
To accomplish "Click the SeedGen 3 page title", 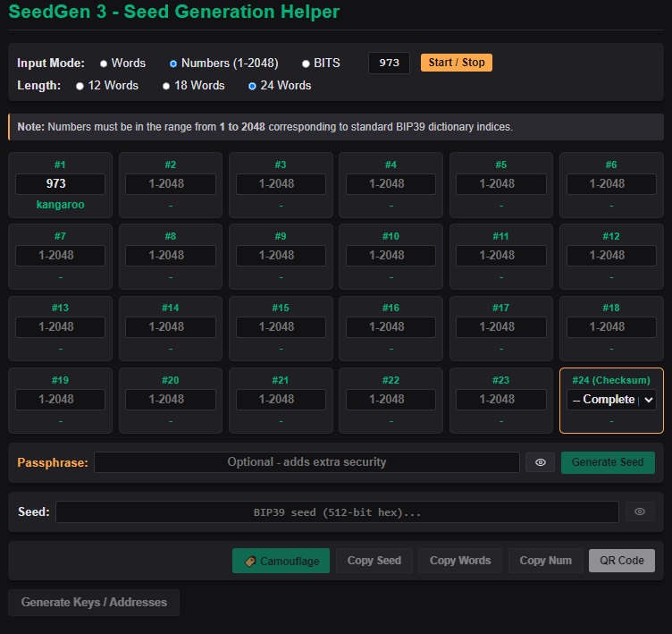I will click(174, 12).
